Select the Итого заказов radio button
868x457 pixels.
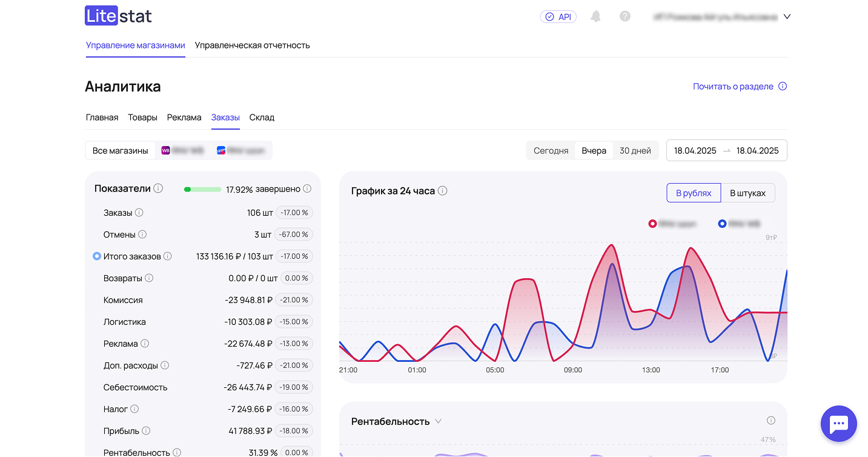click(96, 256)
